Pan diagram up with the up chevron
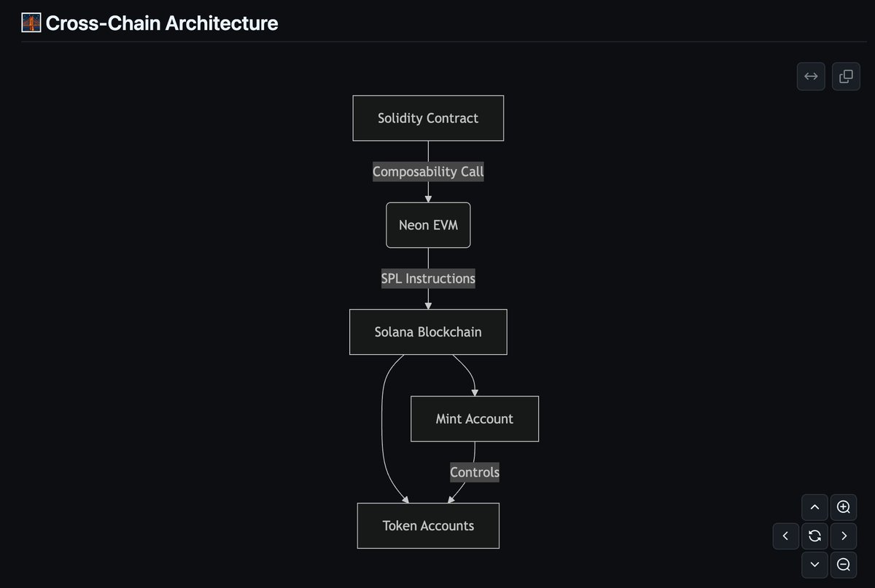875x588 pixels. point(814,507)
